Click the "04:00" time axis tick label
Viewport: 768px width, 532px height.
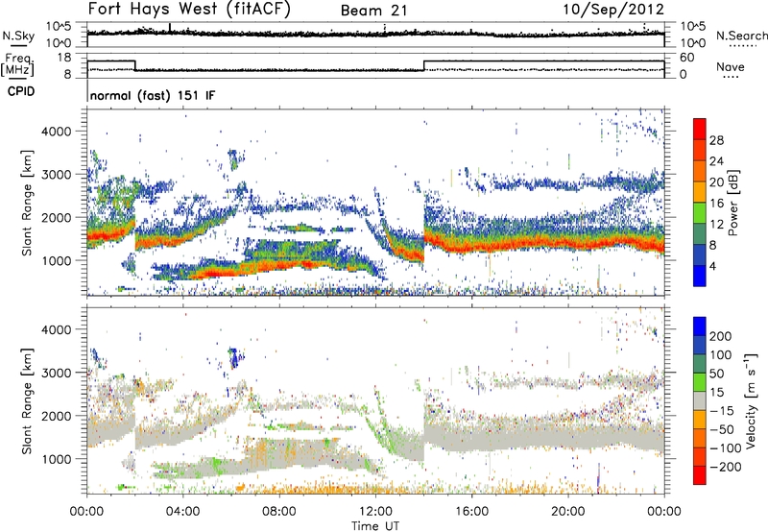click(x=182, y=512)
